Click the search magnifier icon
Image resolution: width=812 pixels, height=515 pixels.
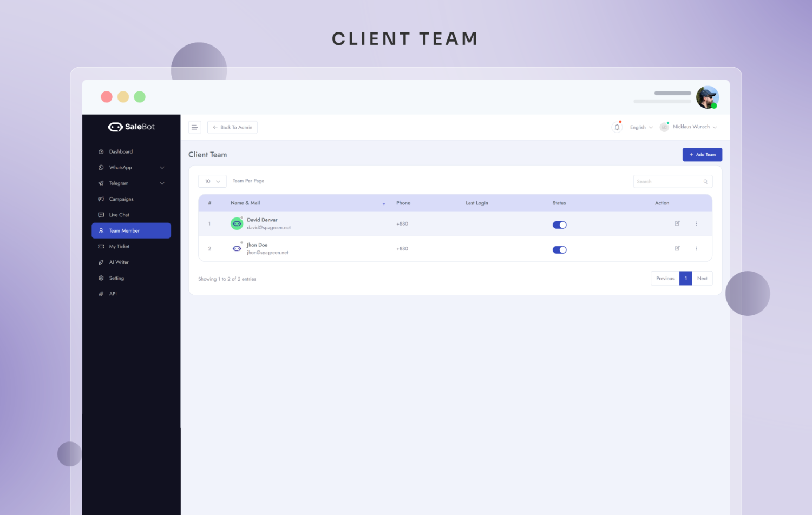tap(705, 182)
